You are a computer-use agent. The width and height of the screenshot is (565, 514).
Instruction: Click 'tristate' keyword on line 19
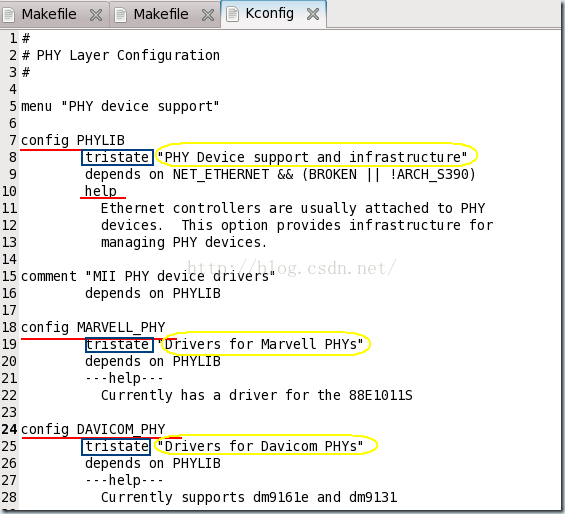click(117, 345)
